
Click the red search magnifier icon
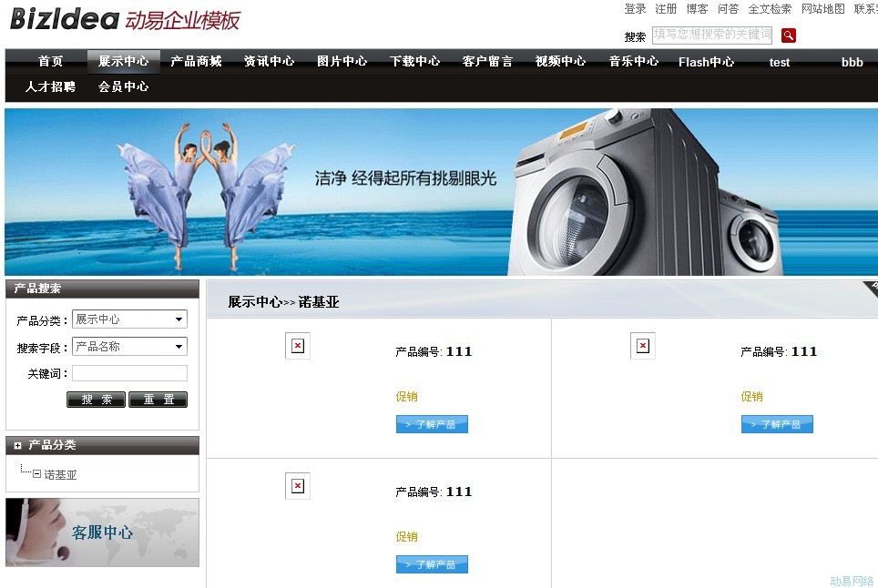click(789, 35)
